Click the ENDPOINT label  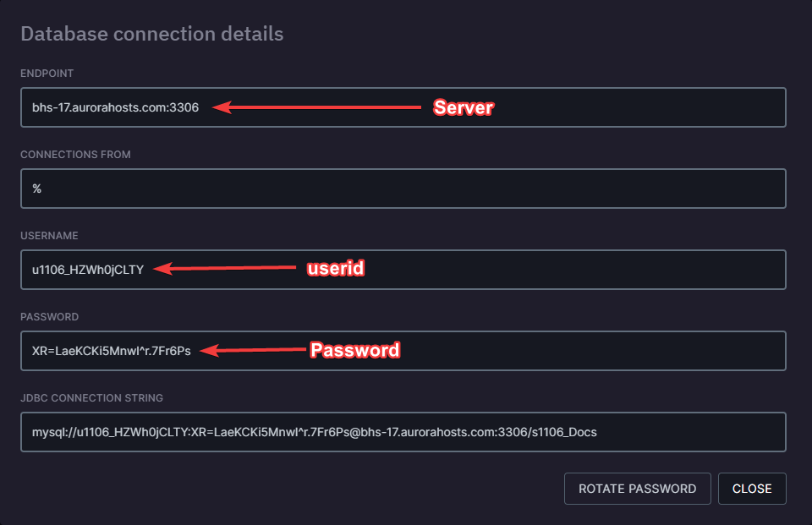tap(47, 74)
